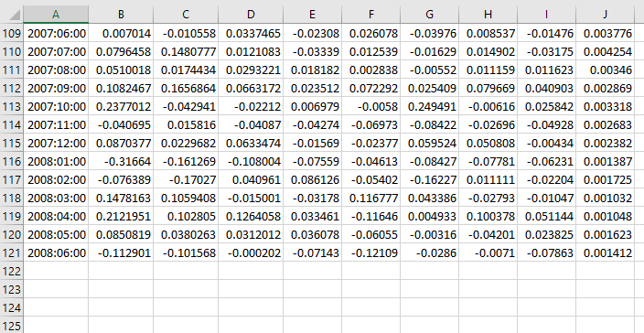Click cell containing 2008:06:00
644x333 pixels.
(56, 252)
